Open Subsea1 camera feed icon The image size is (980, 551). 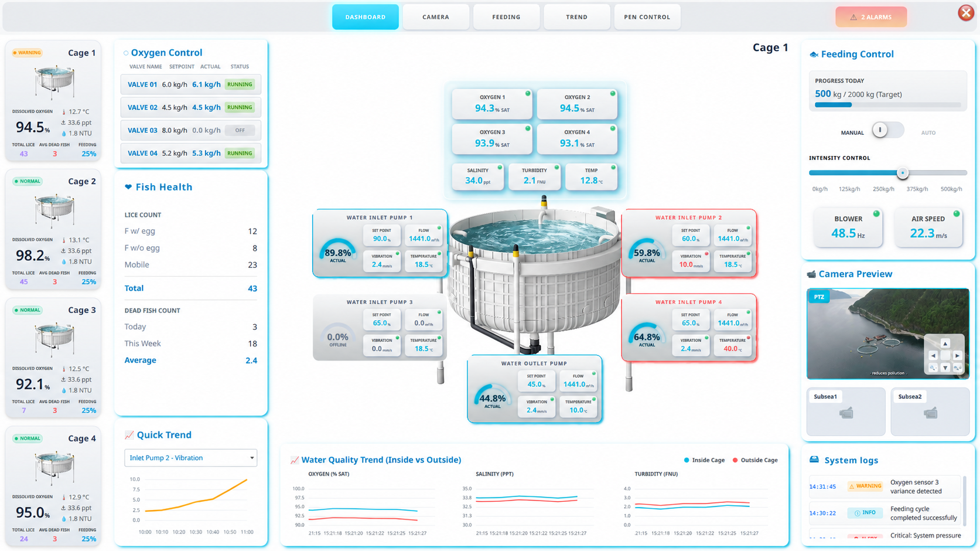click(846, 413)
